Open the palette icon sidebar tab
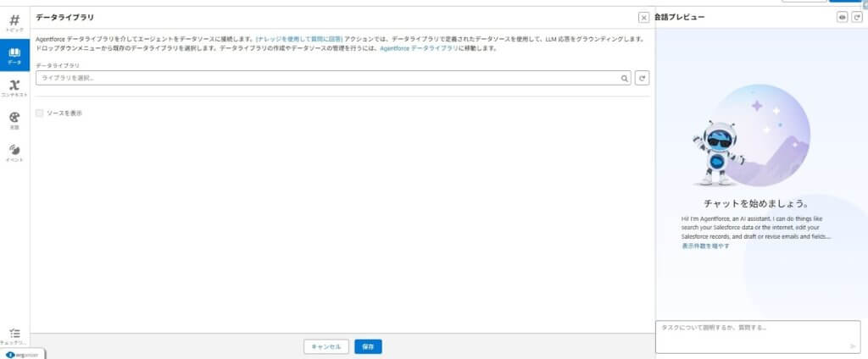 point(14,120)
